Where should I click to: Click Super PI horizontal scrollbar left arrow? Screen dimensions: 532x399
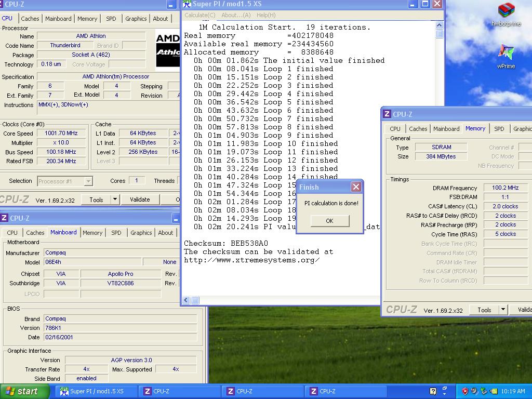coord(186,300)
